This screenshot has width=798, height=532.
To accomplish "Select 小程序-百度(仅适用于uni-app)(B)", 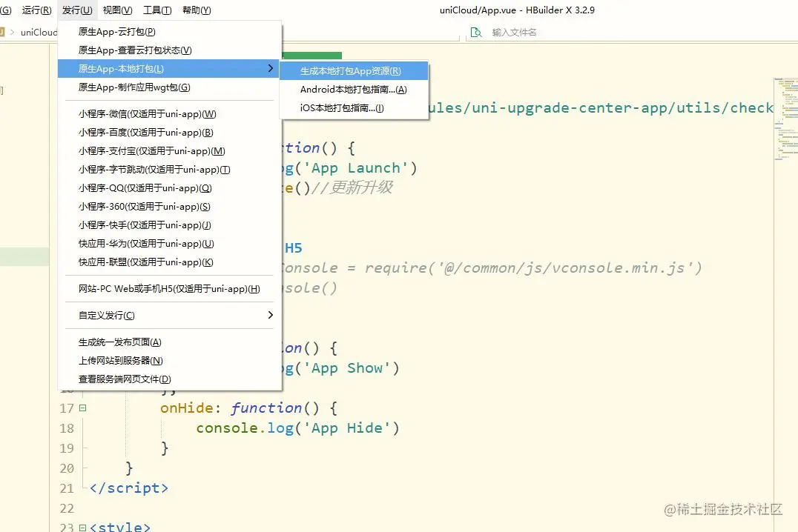I will [x=170, y=132].
